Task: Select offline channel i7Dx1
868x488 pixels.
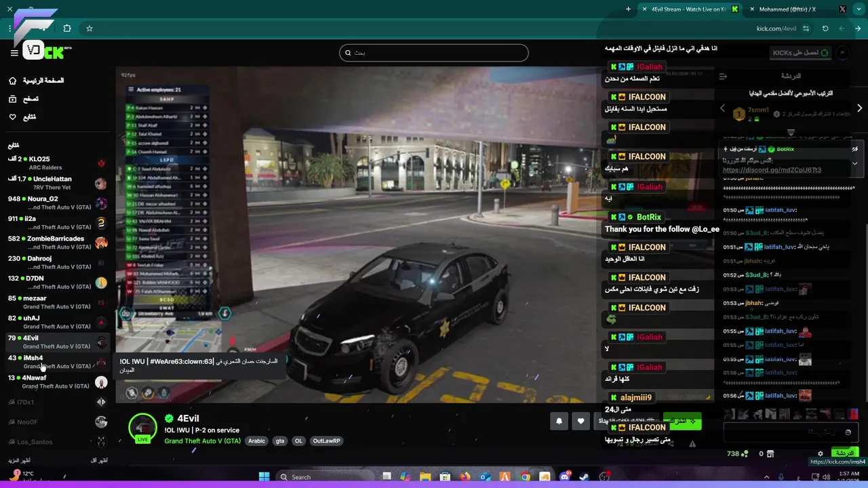Action: click(x=58, y=402)
